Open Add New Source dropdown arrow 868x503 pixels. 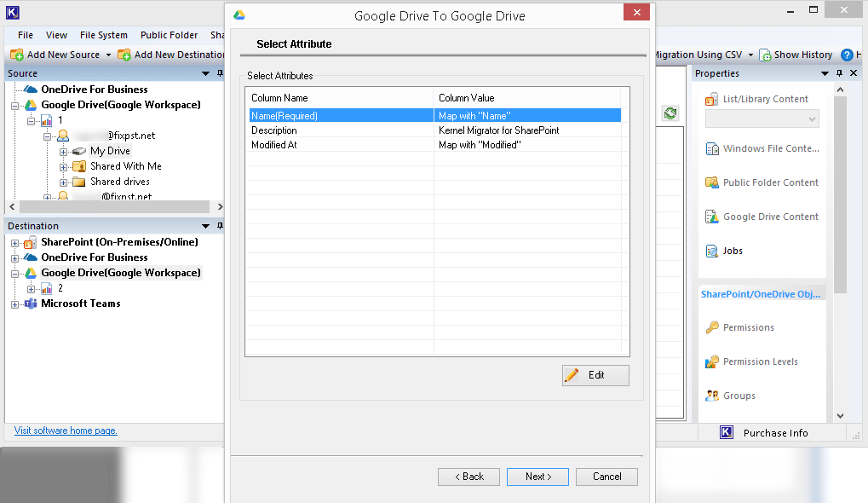(108, 55)
